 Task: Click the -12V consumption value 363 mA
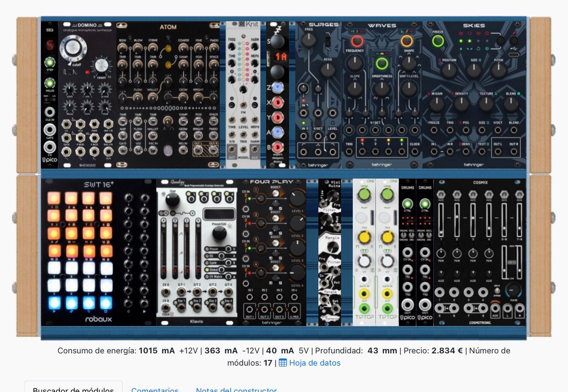tap(221, 351)
